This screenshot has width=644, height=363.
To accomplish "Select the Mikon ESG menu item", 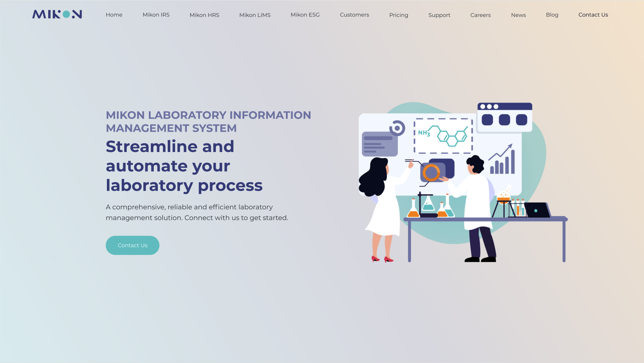I will (305, 15).
